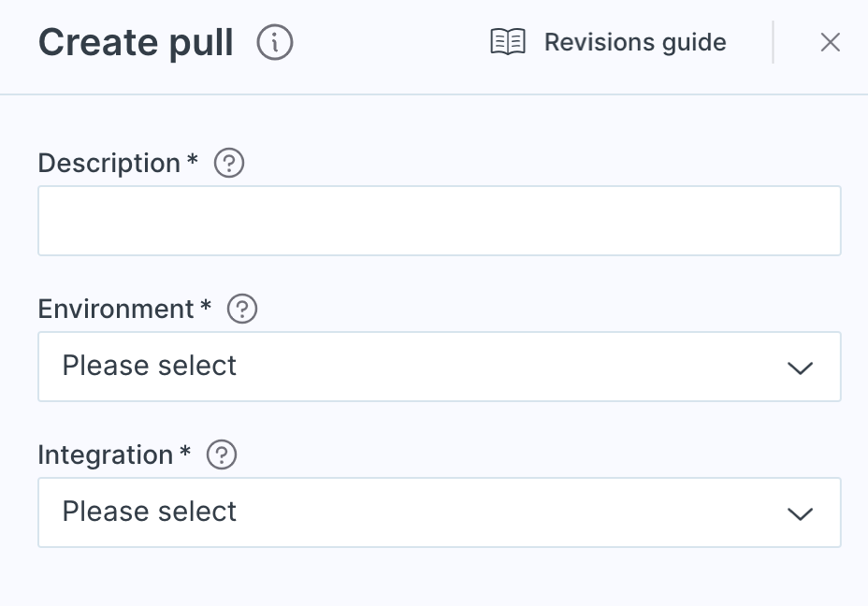Click 'Please select' text under Environment
Image resolution: width=868 pixels, height=606 pixels.
pyautogui.click(x=150, y=366)
